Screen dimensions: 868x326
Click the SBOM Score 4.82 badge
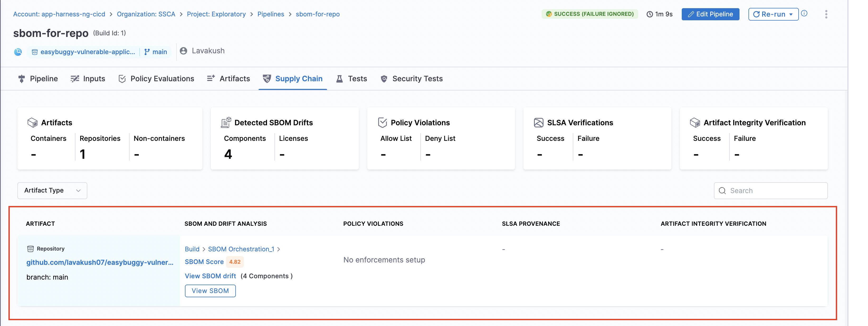point(235,262)
